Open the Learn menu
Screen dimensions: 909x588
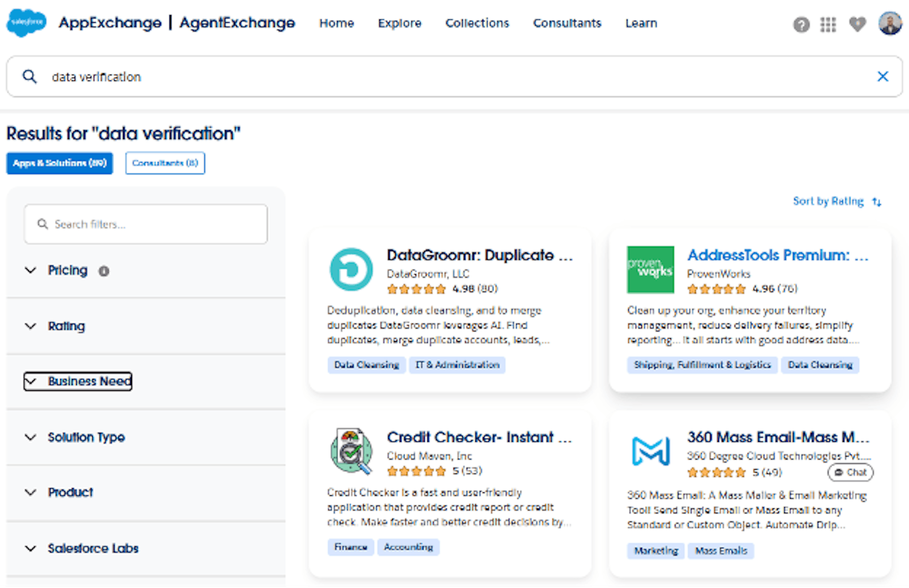coord(641,23)
